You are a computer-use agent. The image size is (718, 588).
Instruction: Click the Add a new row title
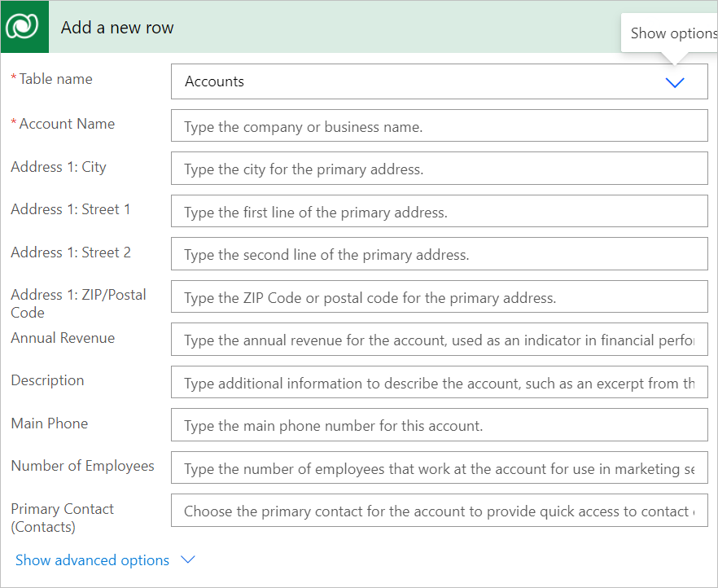(x=116, y=27)
